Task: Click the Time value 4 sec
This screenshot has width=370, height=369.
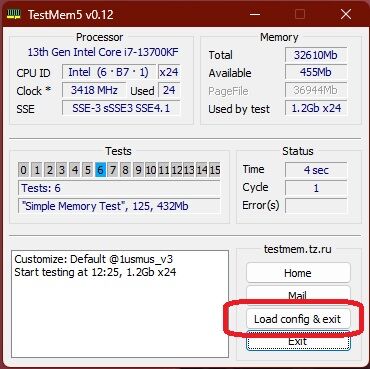Action: point(316,170)
